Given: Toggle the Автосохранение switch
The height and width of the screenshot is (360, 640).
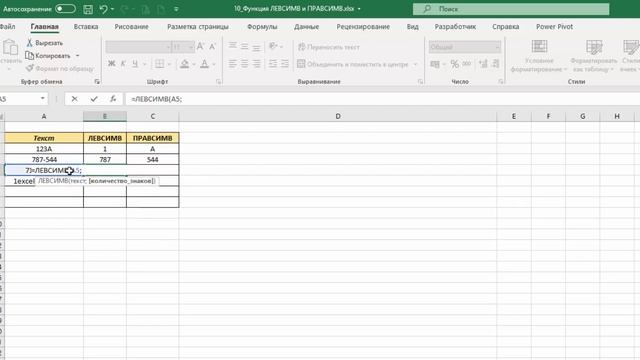Looking at the screenshot, I should pyautogui.click(x=65, y=9).
